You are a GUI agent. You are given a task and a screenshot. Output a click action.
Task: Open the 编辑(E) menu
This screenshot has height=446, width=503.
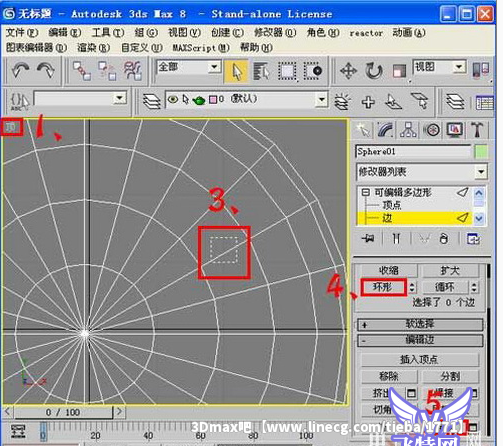(x=65, y=33)
